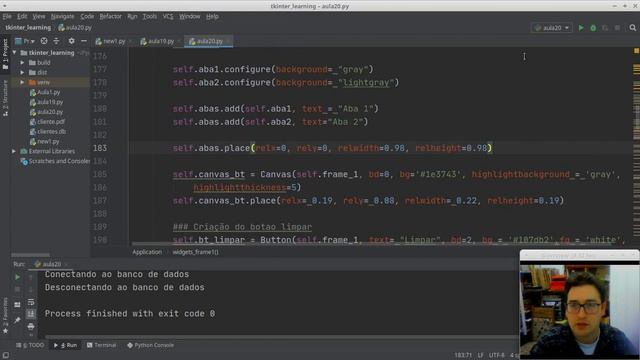The width and height of the screenshot is (640, 360).
Task: Rerun aula20 from the Run panel play icon
Action: [17, 277]
